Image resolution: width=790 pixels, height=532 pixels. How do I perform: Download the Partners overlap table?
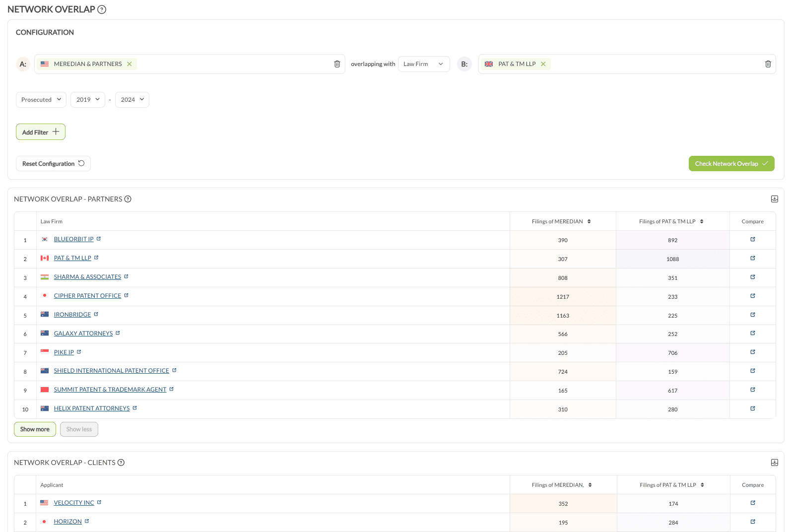[x=774, y=199]
